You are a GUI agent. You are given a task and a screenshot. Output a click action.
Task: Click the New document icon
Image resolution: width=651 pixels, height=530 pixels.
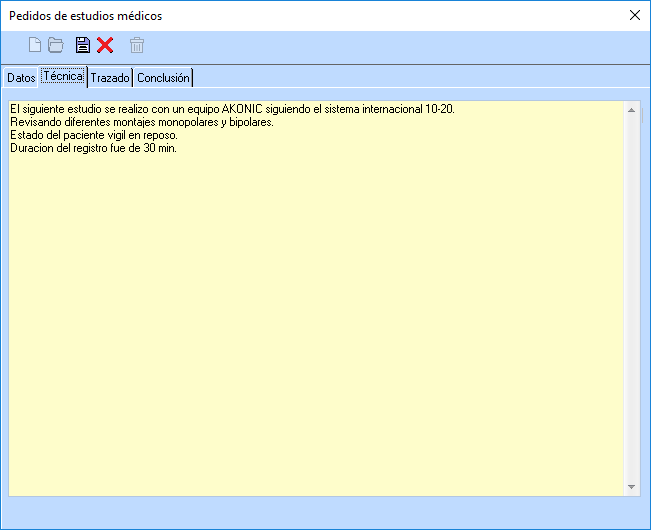click(35, 45)
